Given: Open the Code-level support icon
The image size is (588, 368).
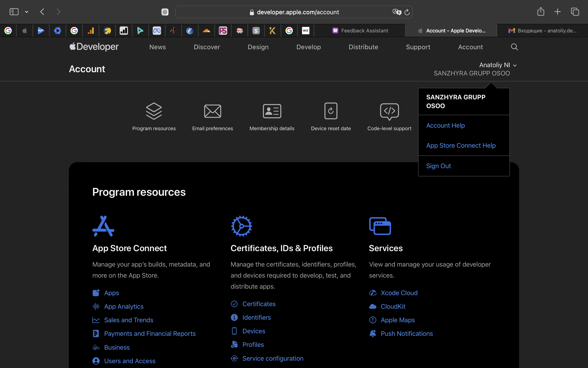Looking at the screenshot, I should (389, 112).
